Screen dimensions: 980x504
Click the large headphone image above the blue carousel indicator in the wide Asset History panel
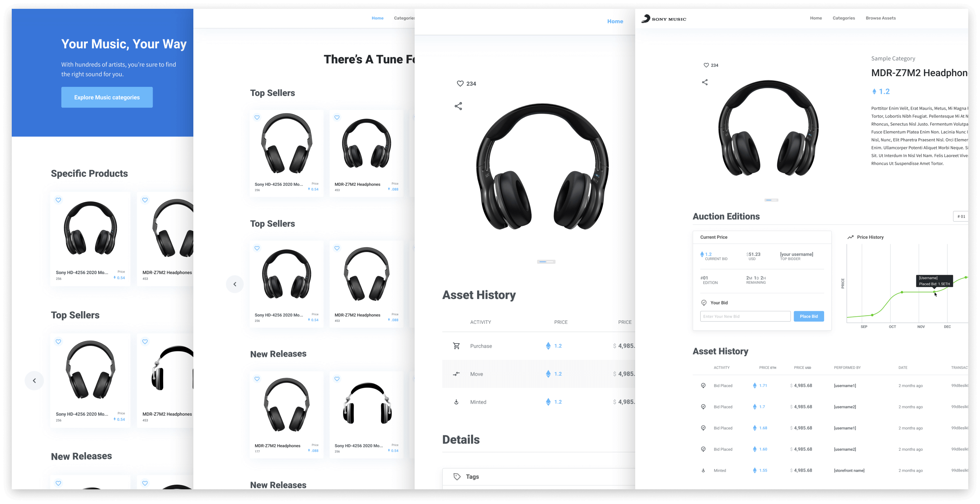(x=542, y=166)
